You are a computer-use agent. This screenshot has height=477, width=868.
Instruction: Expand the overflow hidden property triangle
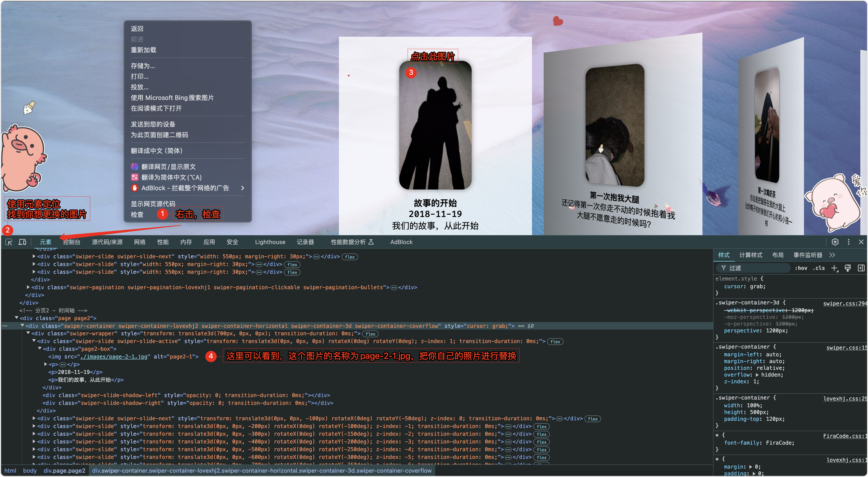pyautogui.click(x=757, y=375)
